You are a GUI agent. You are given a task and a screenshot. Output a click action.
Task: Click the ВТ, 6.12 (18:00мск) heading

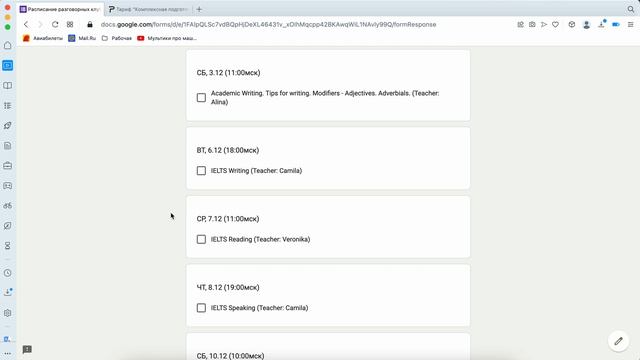228,150
